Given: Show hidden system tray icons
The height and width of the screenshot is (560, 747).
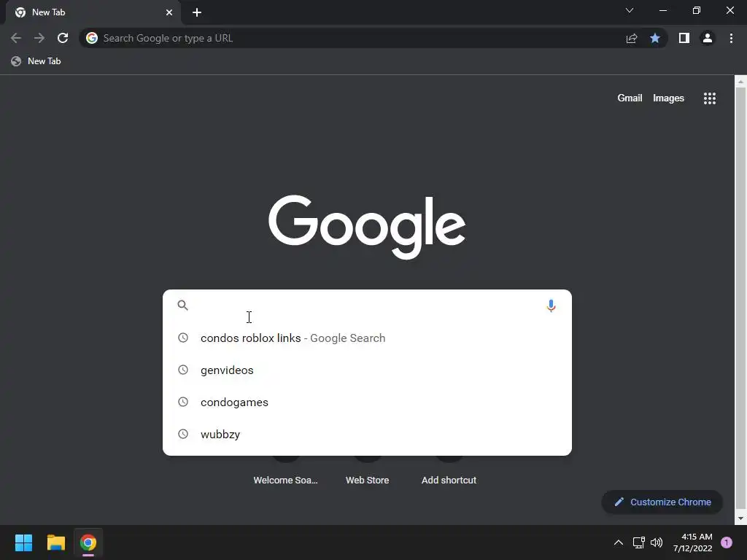Looking at the screenshot, I should 619,542.
